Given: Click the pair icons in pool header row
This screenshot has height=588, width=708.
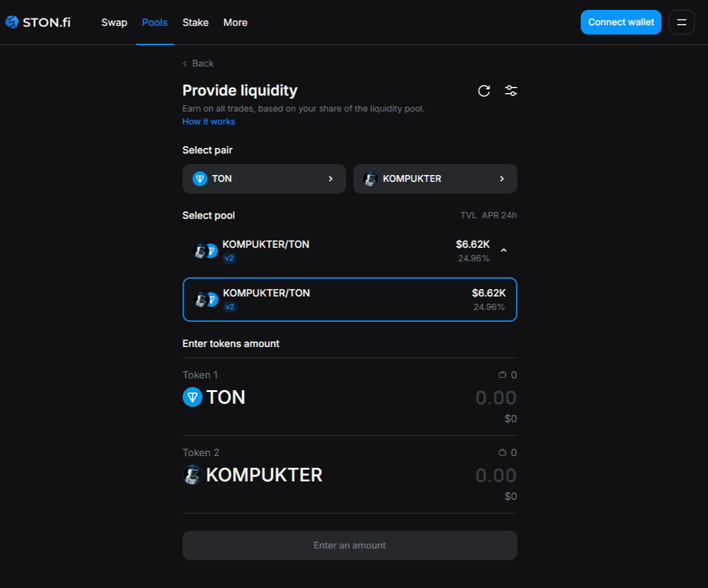Looking at the screenshot, I should (x=205, y=251).
